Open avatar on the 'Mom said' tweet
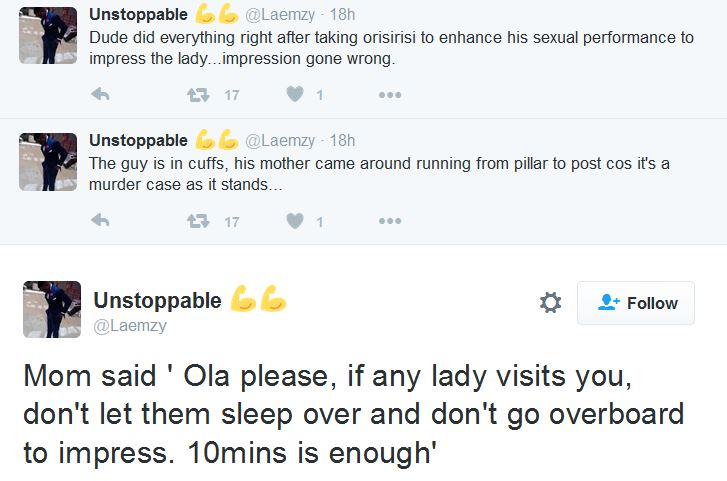 click(x=52, y=309)
